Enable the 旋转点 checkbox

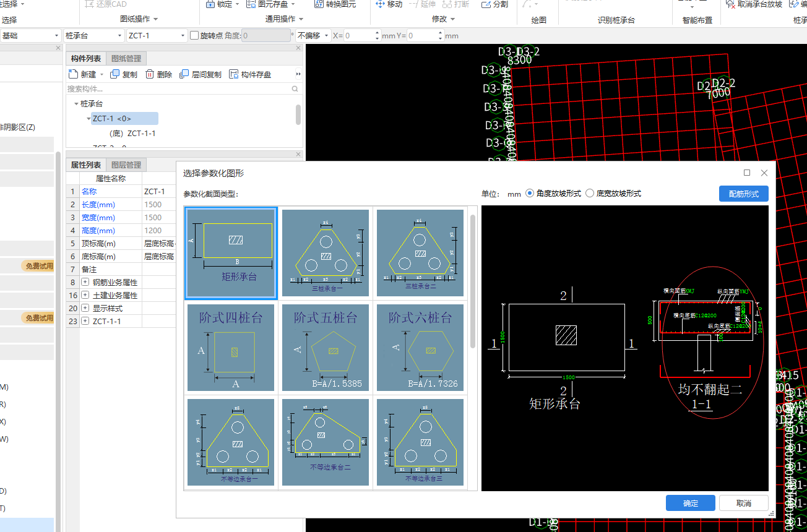click(194, 36)
